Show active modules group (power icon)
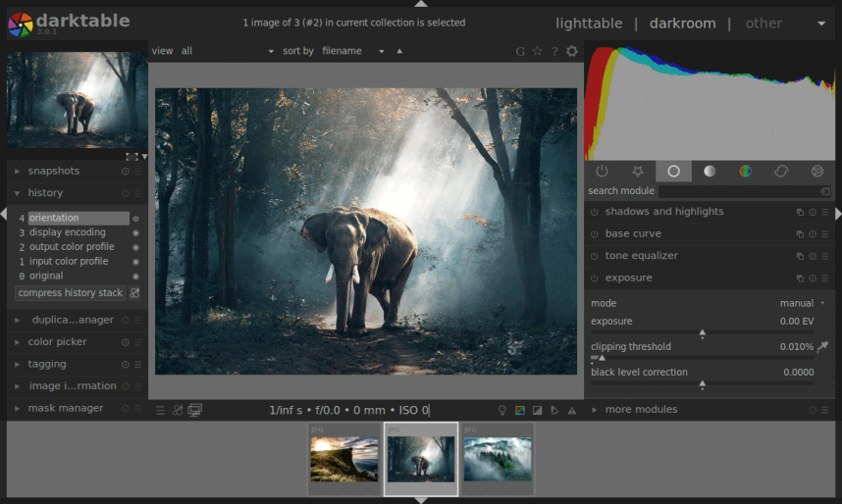 [602, 172]
